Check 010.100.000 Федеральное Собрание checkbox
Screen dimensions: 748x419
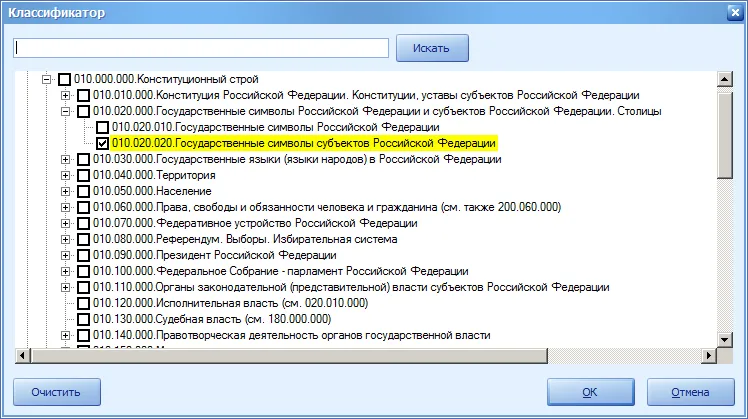tap(83, 271)
